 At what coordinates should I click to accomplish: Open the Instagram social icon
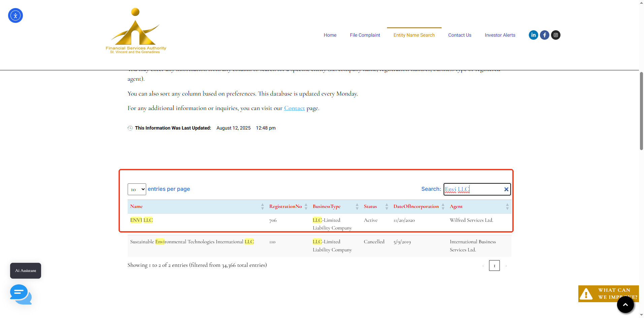(x=555, y=35)
